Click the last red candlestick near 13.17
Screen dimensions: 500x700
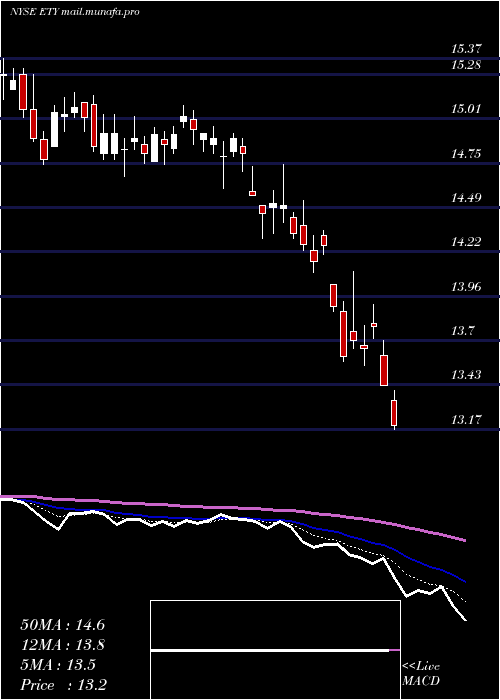click(394, 410)
